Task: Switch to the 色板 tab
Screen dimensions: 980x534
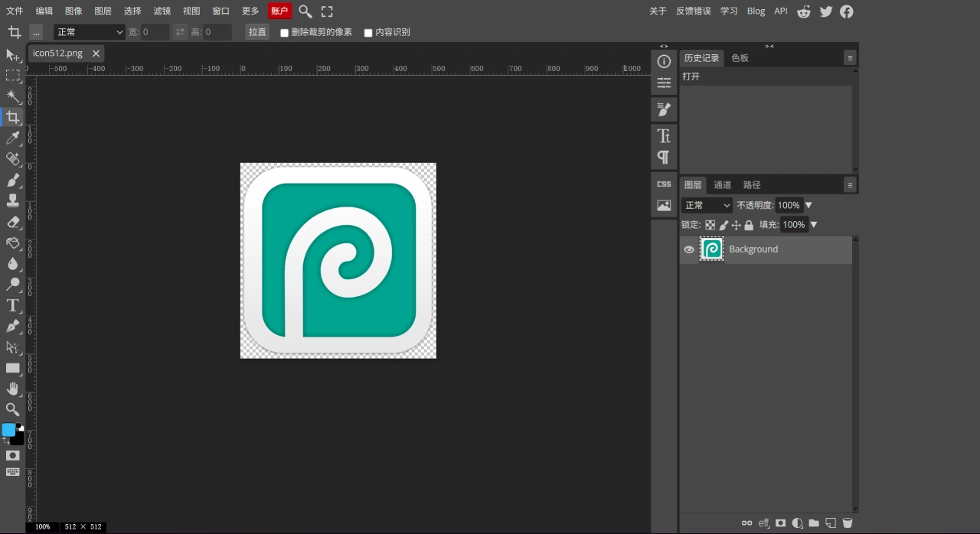Action: point(740,58)
